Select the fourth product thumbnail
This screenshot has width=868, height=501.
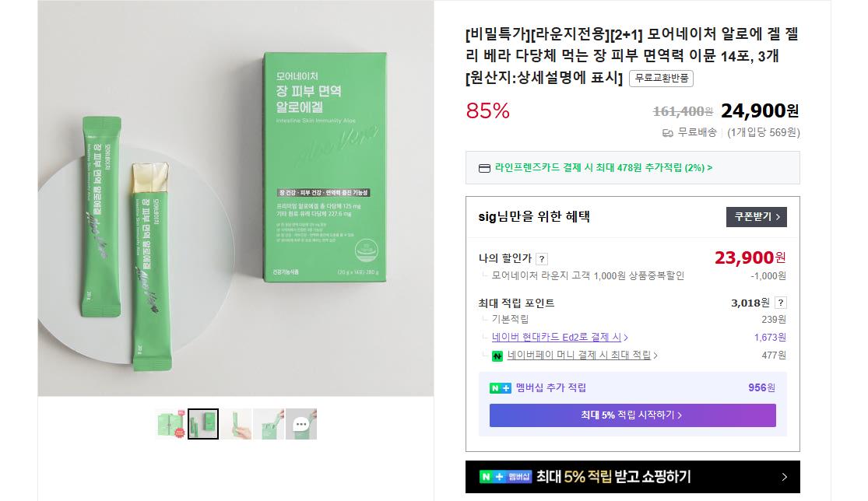[x=269, y=424]
